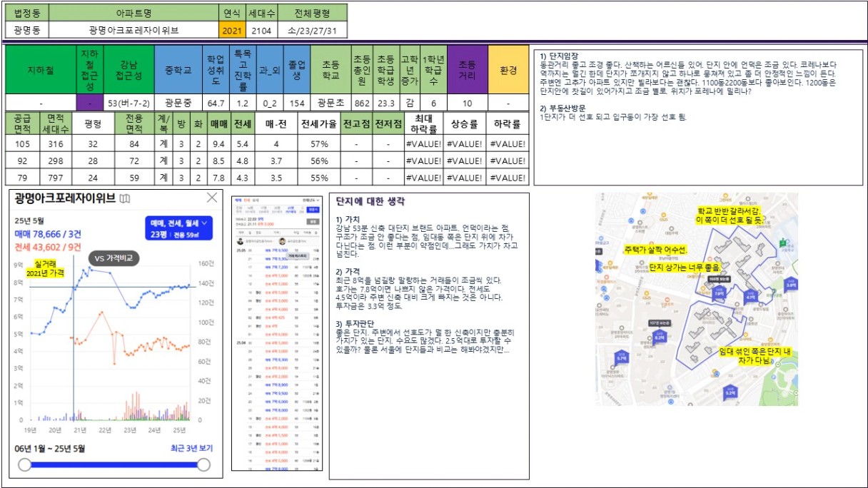Select the 55% jeonse ratio cell
This screenshot has height=488, width=868.
pos(318,177)
